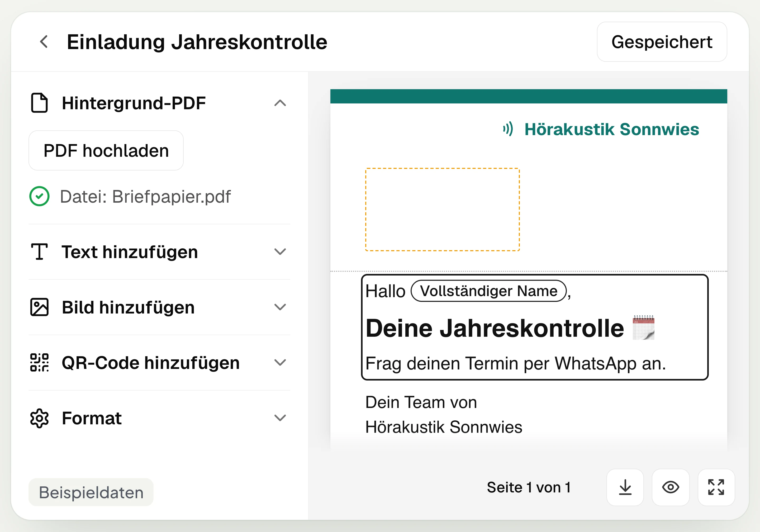Click the Format section label
The image size is (760, 532).
(x=92, y=418)
